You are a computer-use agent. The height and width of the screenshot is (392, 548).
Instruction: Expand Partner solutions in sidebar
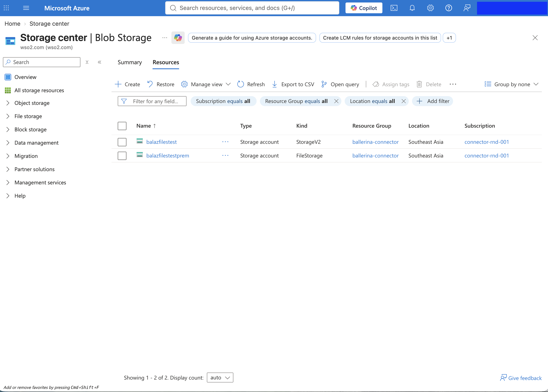(x=8, y=169)
